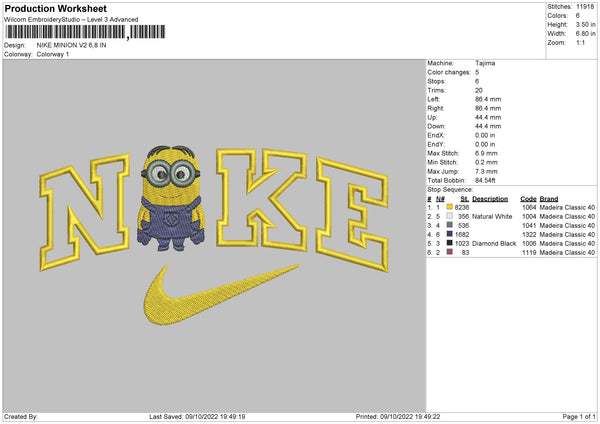Screen dimensions: 600x424
Task: Click 'Wilcom EmbroideryStudio – Level 3 Advanced' text
Action: pyautogui.click(x=71, y=20)
